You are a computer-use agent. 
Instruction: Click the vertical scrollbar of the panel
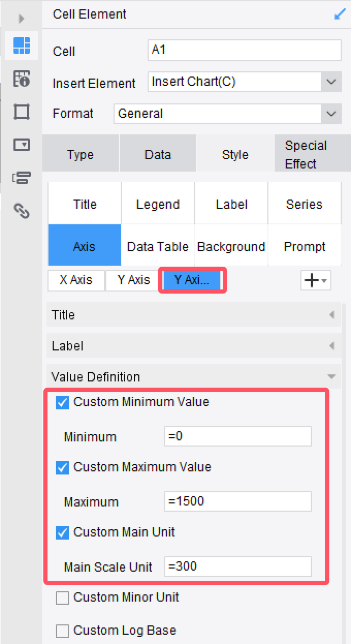pos(344,473)
